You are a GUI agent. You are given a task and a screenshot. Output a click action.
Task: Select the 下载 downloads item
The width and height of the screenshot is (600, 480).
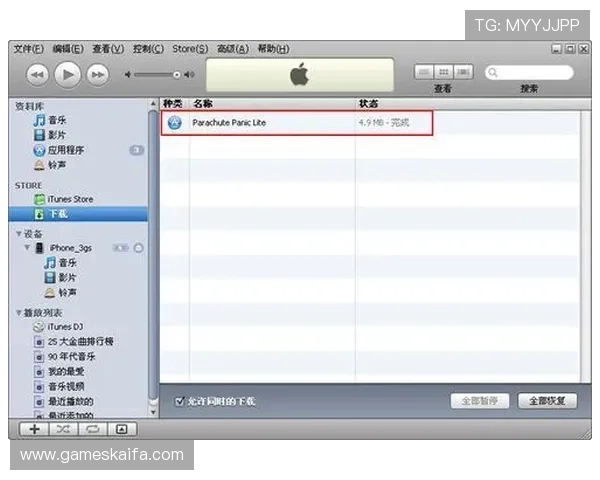coord(78,214)
